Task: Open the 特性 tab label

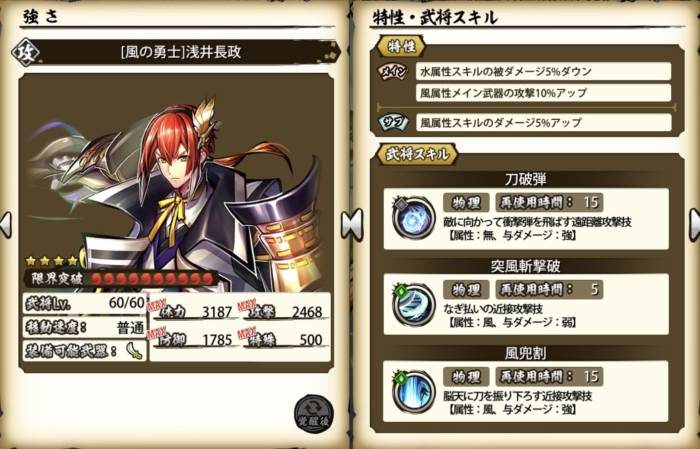Action: (401, 46)
